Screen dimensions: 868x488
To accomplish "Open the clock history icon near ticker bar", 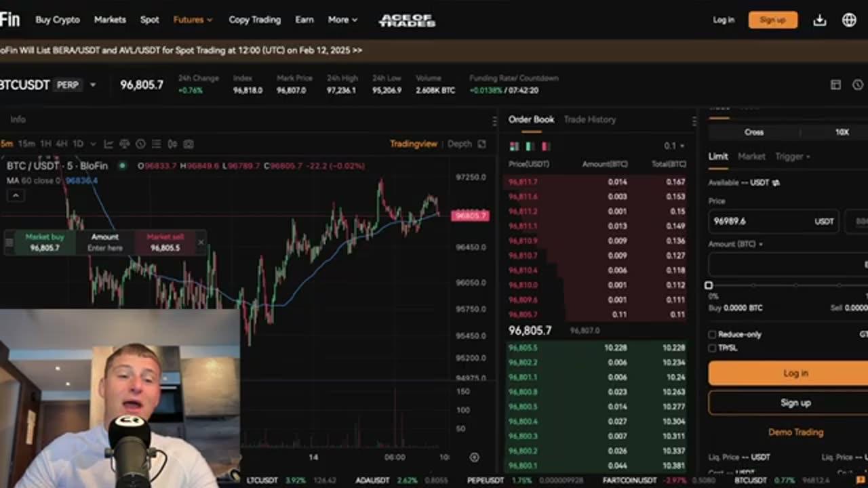I will [x=858, y=85].
